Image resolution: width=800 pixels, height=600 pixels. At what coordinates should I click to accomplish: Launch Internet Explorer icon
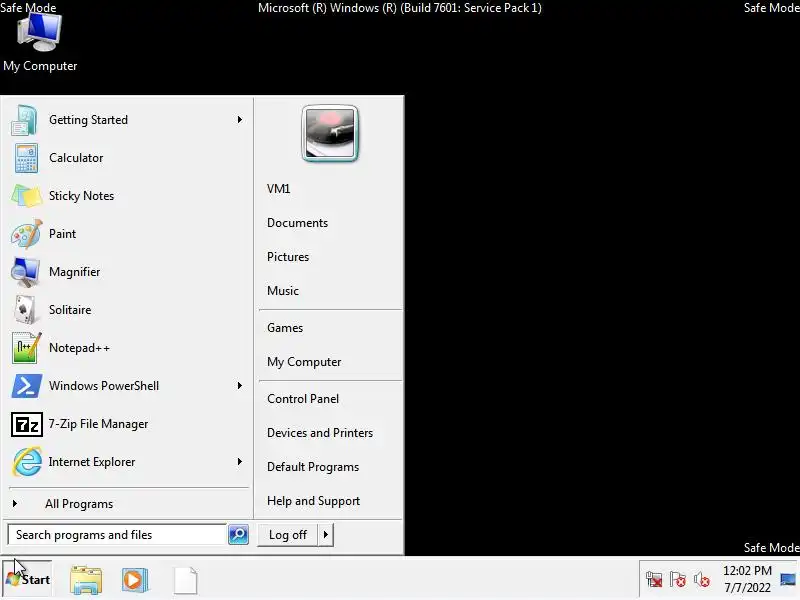click(27, 462)
